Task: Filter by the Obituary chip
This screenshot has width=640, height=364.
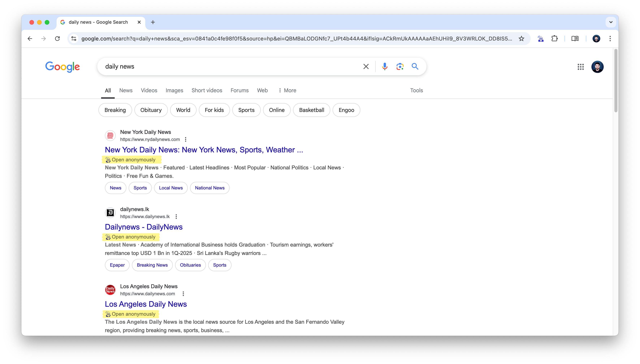Action: (x=151, y=110)
